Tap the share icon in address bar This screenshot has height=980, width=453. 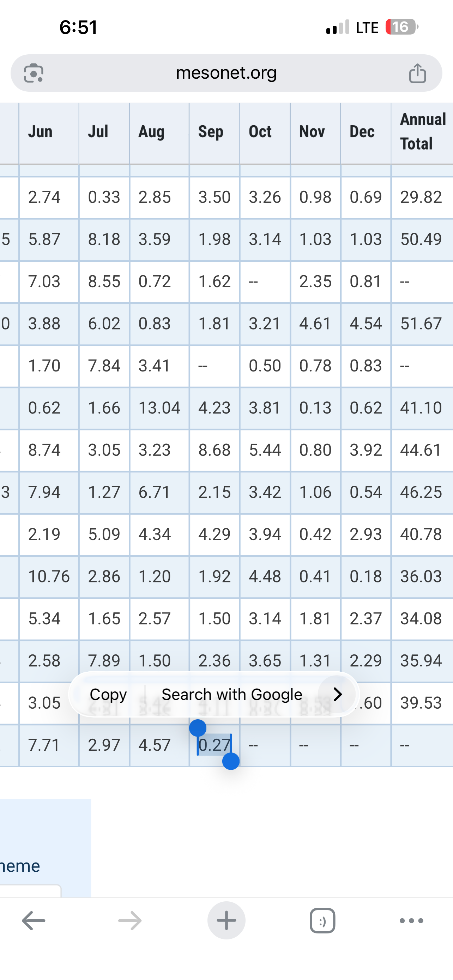(417, 73)
